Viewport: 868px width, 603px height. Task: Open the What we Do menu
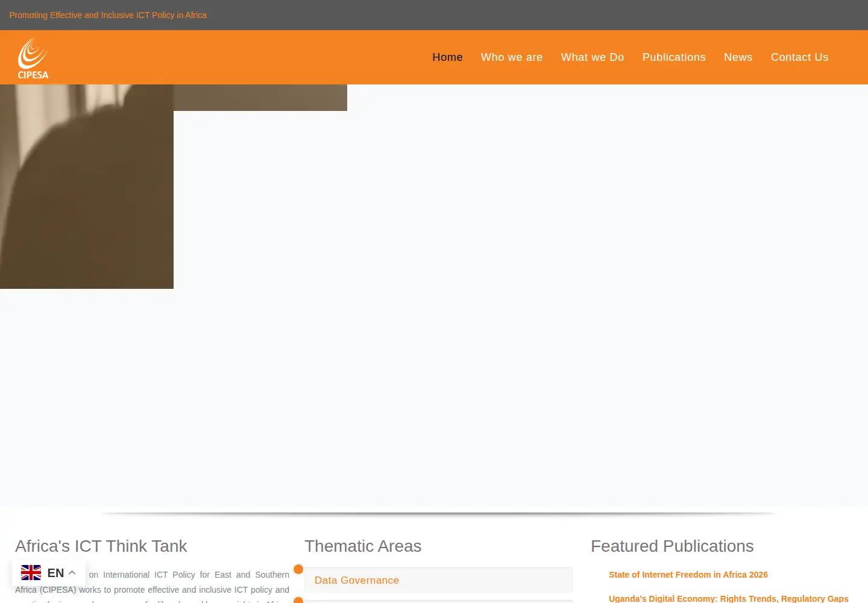tap(593, 57)
